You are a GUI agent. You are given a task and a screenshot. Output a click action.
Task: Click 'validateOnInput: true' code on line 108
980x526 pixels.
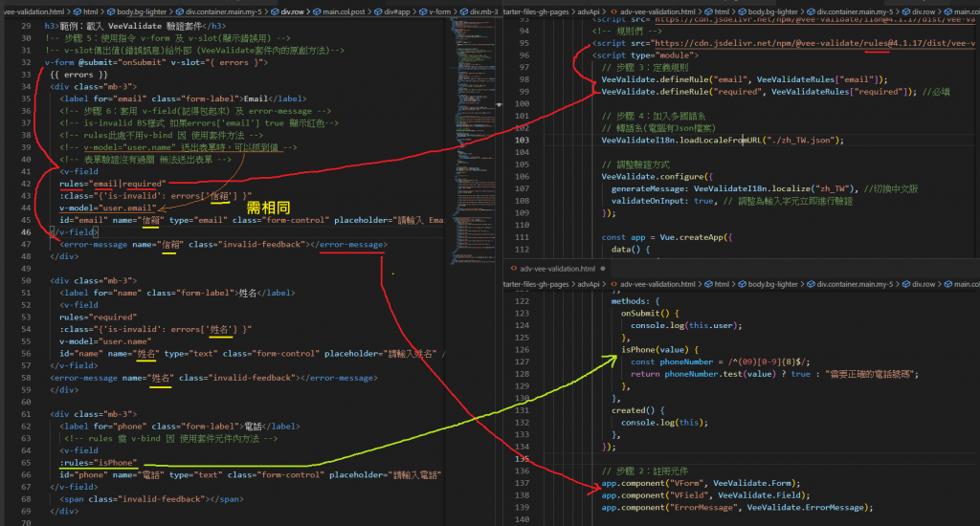click(x=662, y=201)
